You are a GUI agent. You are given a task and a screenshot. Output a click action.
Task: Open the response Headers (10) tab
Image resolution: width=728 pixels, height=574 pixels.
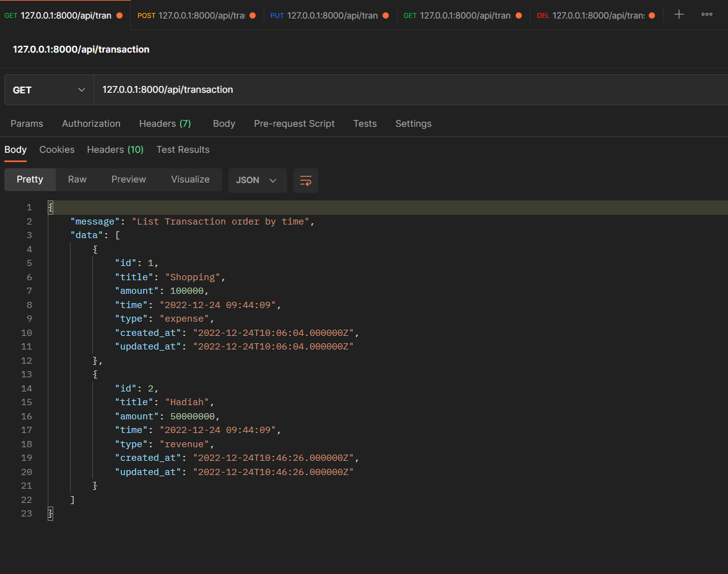[115, 150]
